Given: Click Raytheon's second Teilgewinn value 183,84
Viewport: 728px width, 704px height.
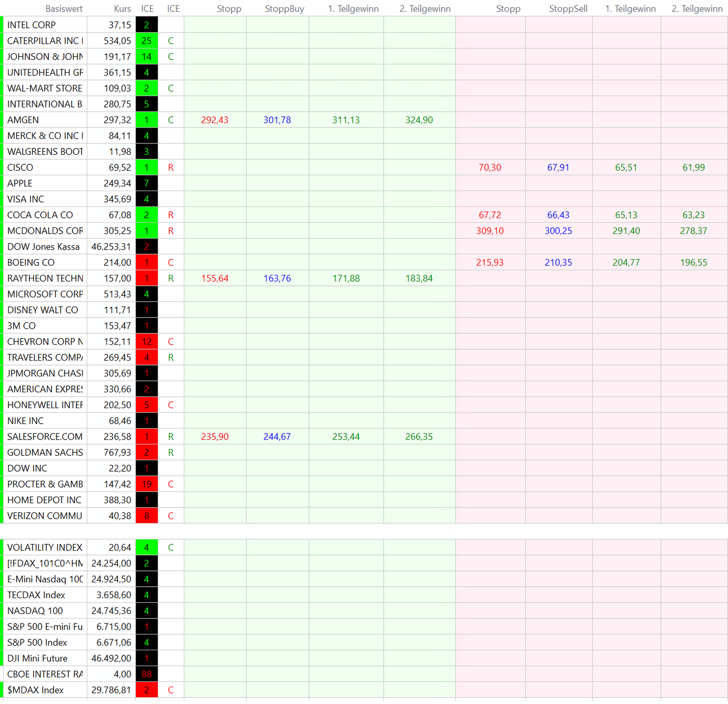Looking at the screenshot, I should [419, 279].
